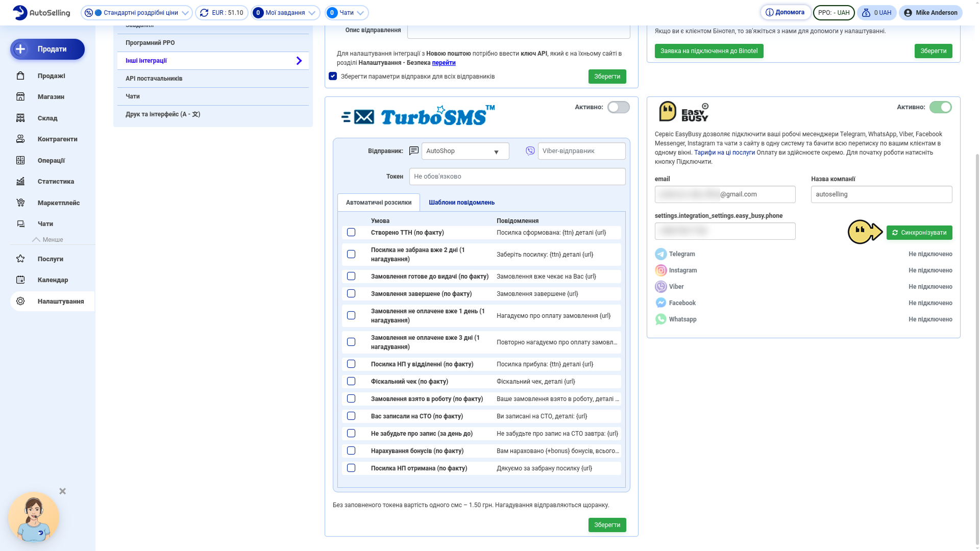Image resolution: width=980 pixels, height=551 pixels.
Task: Click the EUR exchange rate refresh icon
Action: pyautogui.click(x=204, y=13)
